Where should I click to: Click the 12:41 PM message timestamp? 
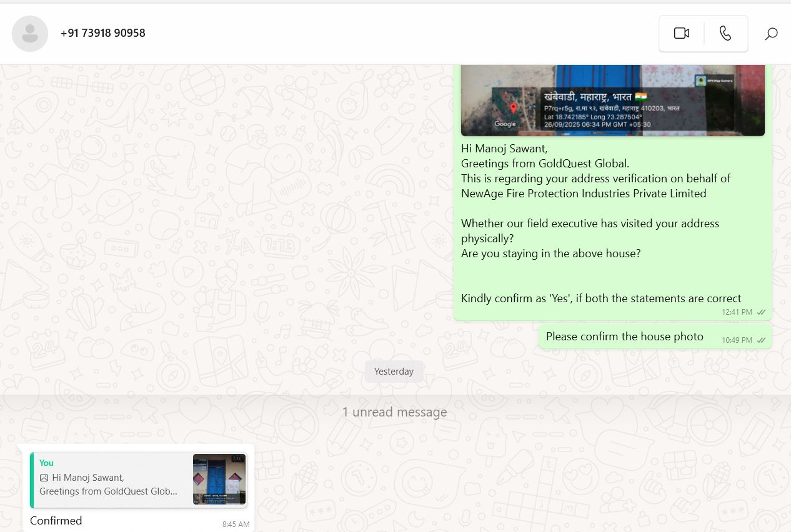[737, 312]
